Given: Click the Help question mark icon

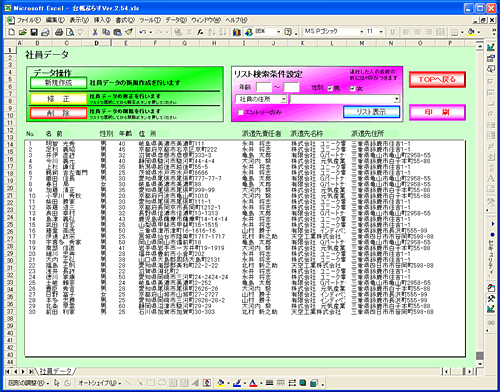Looking at the screenshot, I should (x=288, y=32).
